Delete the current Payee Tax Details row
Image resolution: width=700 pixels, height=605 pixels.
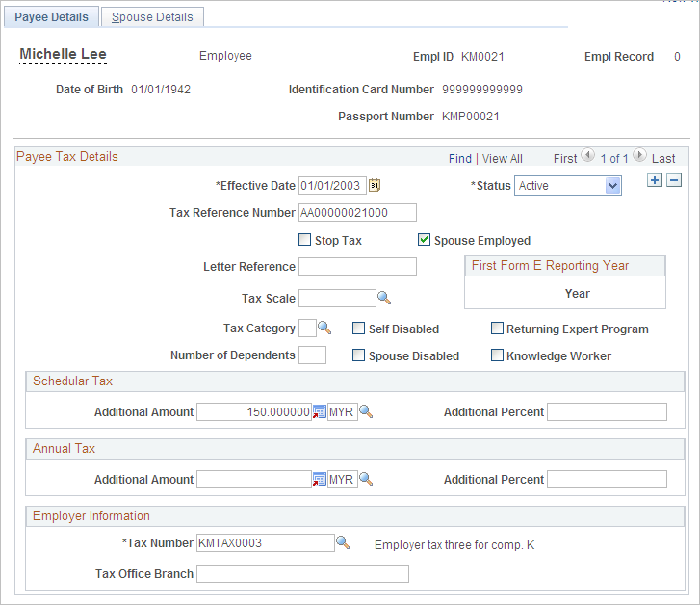(x=674, y=180)
